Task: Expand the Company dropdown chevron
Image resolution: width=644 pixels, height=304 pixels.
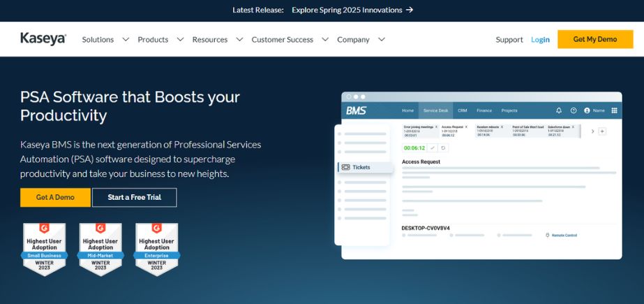Action: [x=381, y=40]
